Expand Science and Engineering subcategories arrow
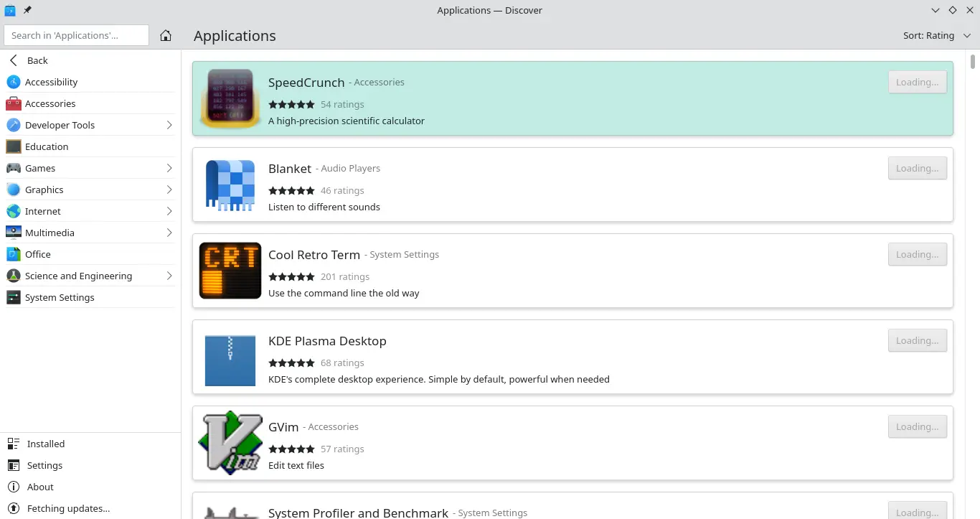This screenshot has width=980, height=519. coord(169,276)
